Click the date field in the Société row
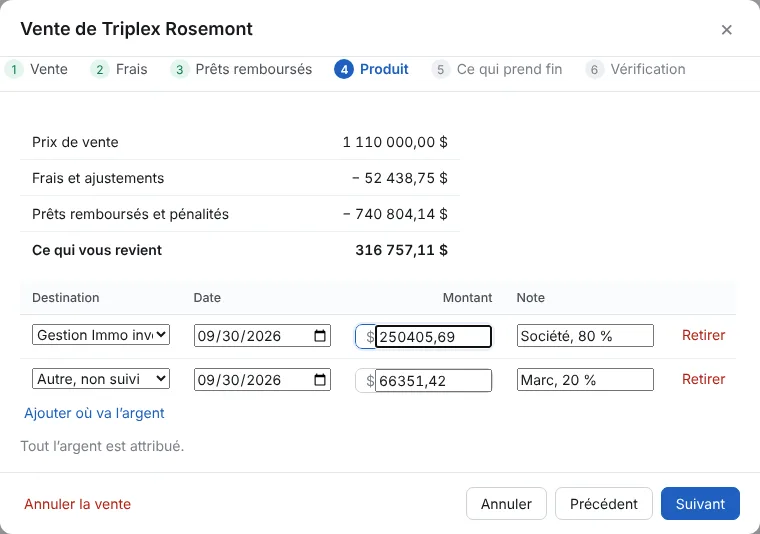Screen dimensions: 760x534 (262, 336)
